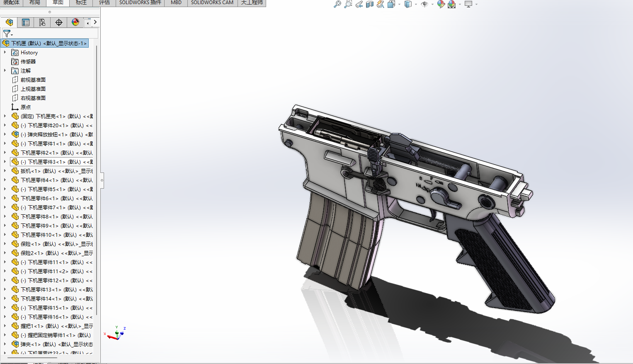Open the 草图 ribbon tab
The height and width of the screenshot is (364, 633).
(58, 2)
